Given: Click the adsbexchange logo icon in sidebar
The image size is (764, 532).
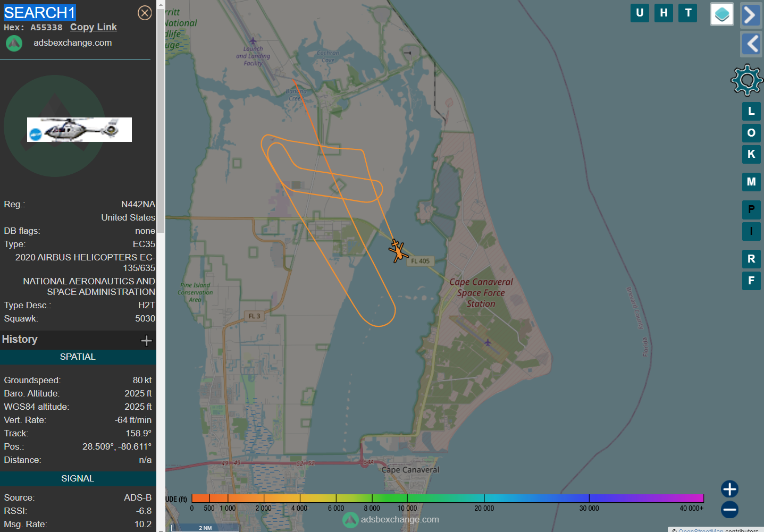Looking at the screenshot, I should pyautogui.click(x=14, y=43).
